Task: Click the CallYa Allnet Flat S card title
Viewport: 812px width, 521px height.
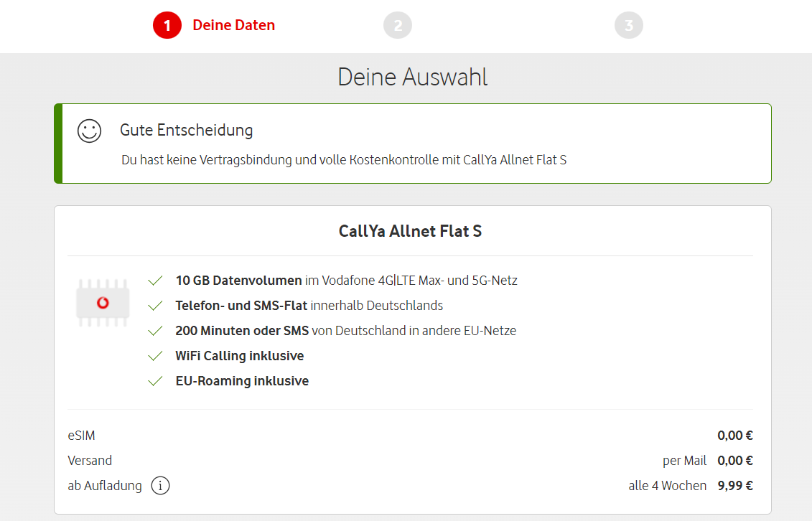Action: point(410,231)
